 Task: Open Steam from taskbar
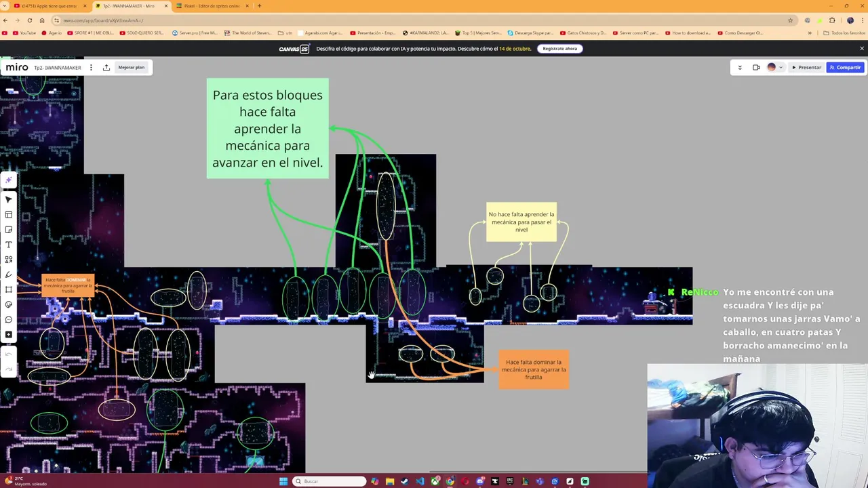point(405,481)
